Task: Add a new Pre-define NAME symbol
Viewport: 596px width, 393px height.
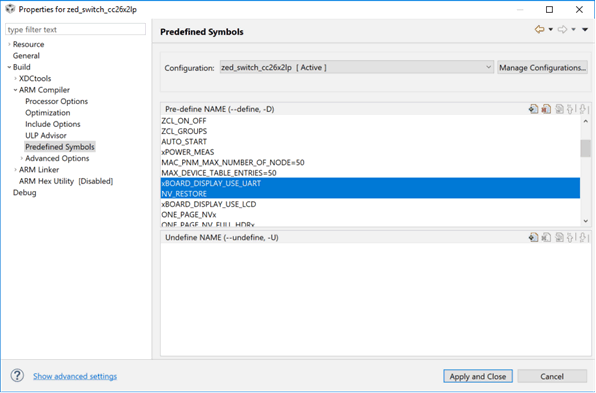Action: click(x=533, y=109)
